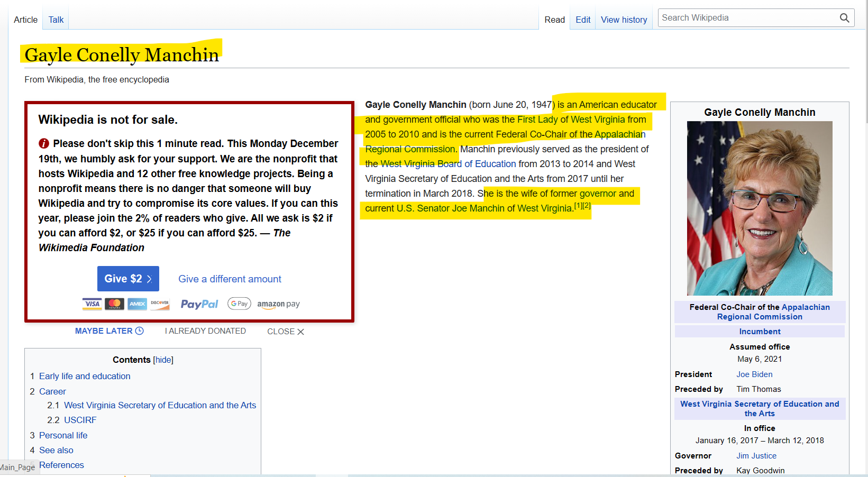Image resolution: width=868 pixels, height=477 pixels.
Task: Click the 'May 6, 2021' assumed office date
Action: [760, 359]
